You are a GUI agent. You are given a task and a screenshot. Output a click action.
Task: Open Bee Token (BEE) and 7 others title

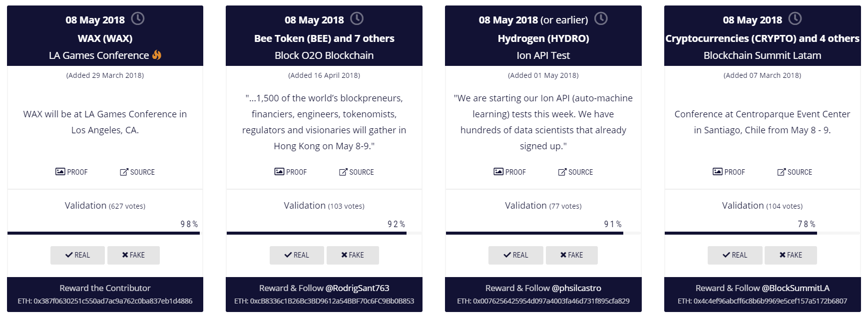coord(324,38)
